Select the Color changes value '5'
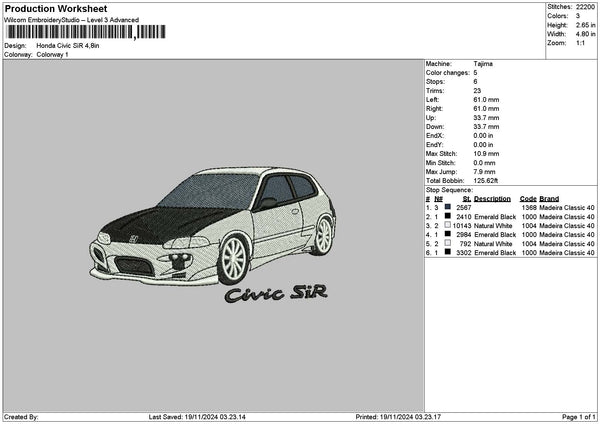 tap(475, 73)
